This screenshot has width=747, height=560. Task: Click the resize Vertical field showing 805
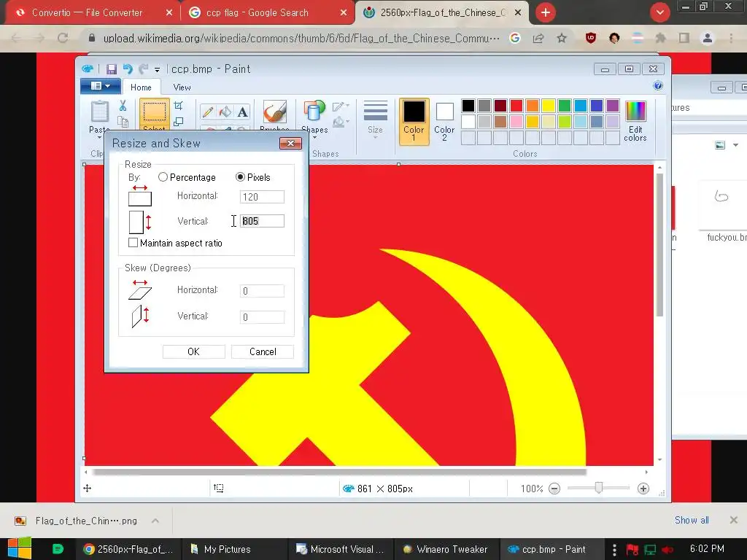pyautogui.click(x=262, y=221)
